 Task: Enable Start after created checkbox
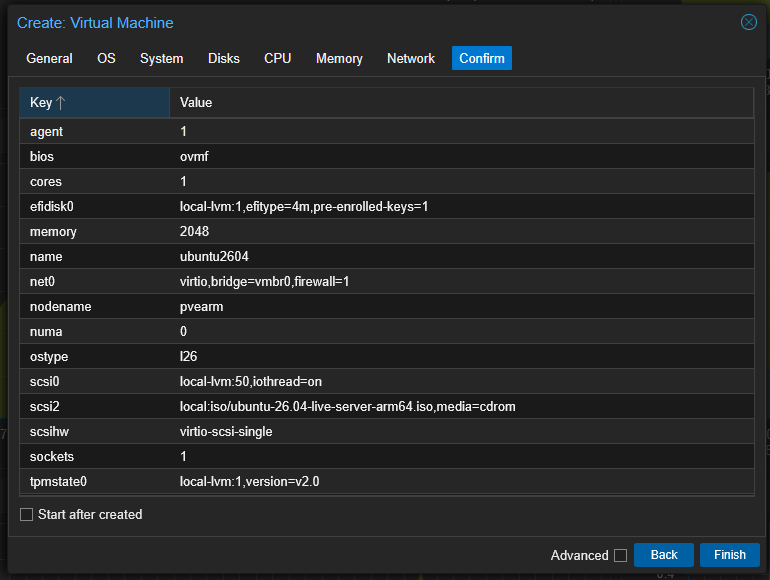27,514
